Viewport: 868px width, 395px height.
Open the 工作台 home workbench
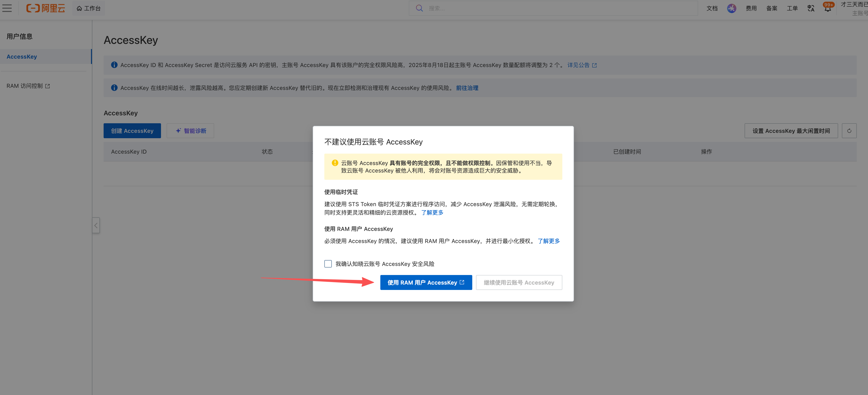tap(88, 8)
